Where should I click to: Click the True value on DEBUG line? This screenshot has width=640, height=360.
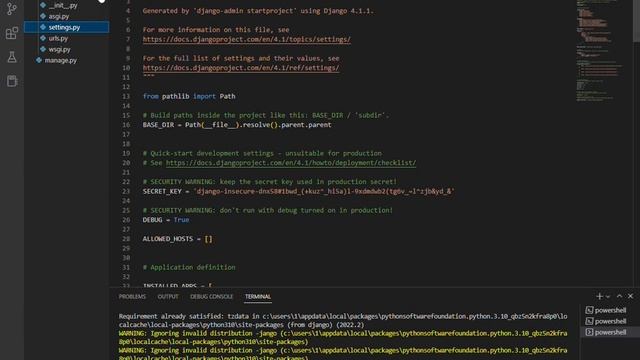pos(181,220)
